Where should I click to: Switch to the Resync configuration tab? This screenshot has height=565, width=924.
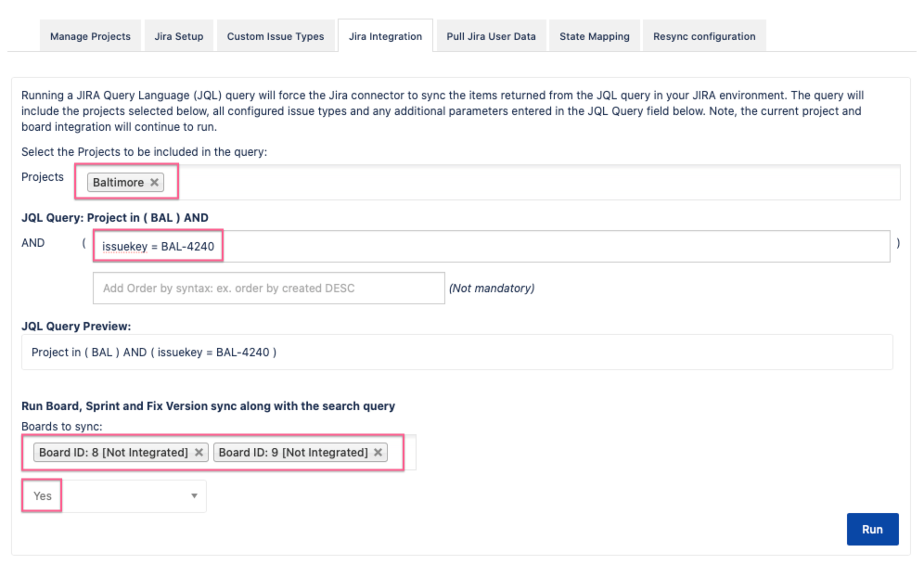point(704,35)
